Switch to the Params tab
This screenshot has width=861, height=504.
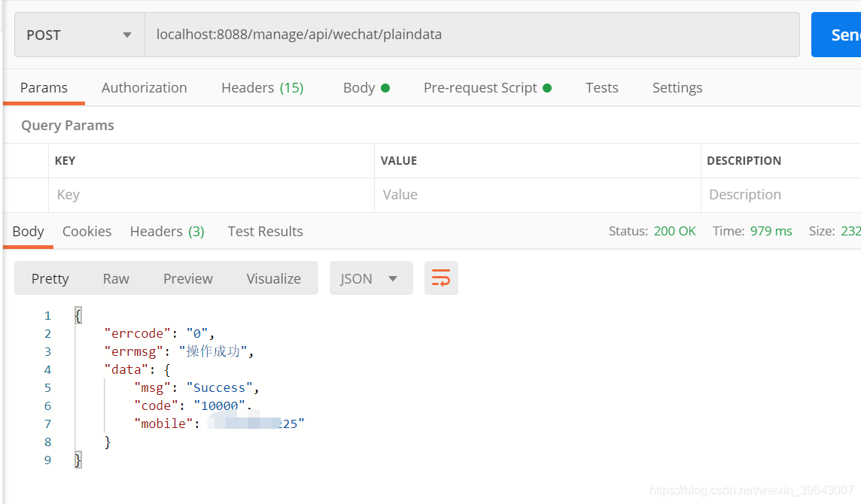(44, 88)
